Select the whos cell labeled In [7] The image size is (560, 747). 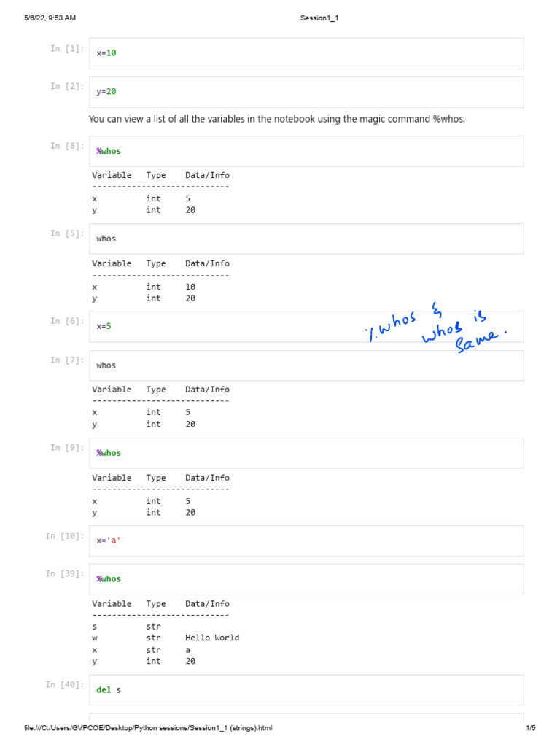306,365
